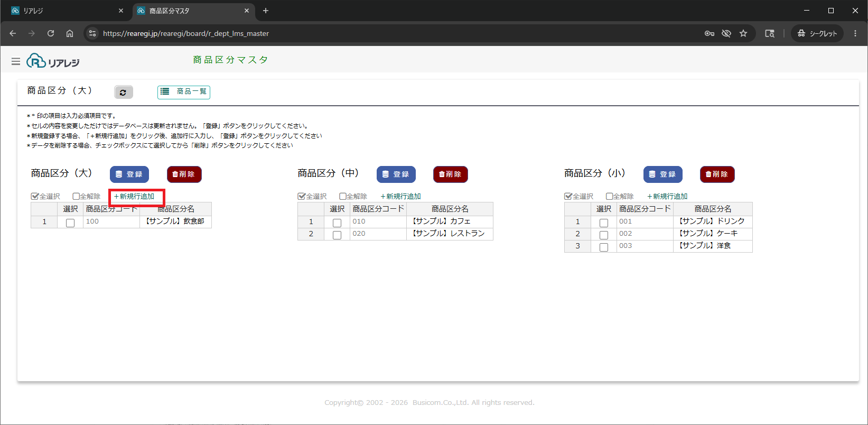
Task: Click 削除 button for 商品区分(小)
Action: tap(717, 174)
